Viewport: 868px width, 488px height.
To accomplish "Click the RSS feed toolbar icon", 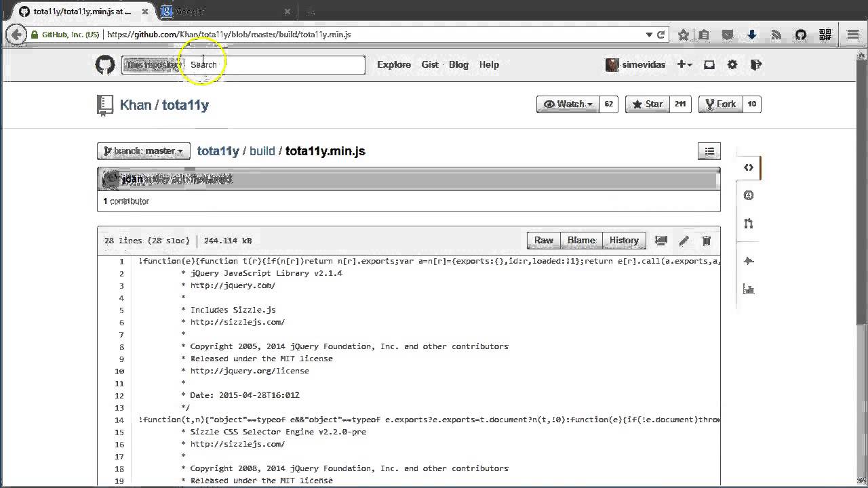I will tap(776, 35).
